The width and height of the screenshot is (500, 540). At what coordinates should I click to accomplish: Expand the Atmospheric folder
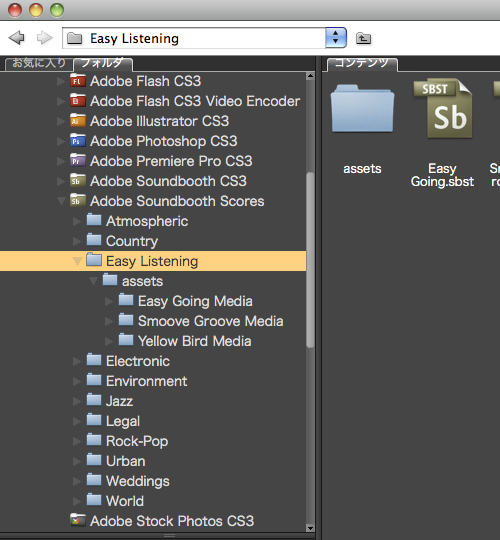point(77,221)
